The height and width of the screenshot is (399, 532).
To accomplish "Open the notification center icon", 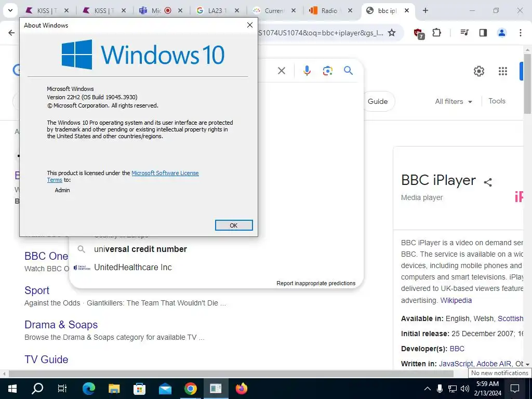I will tap(515, 389).
